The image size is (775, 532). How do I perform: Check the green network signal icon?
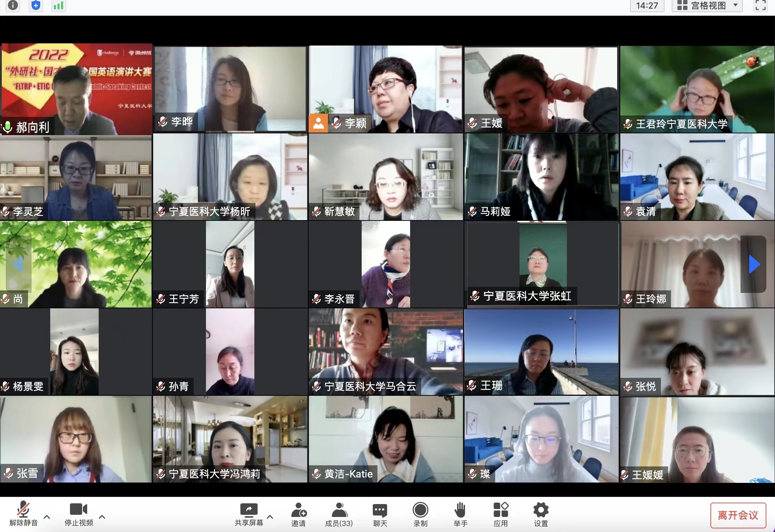pyautogui.click(x=58, y=5)
